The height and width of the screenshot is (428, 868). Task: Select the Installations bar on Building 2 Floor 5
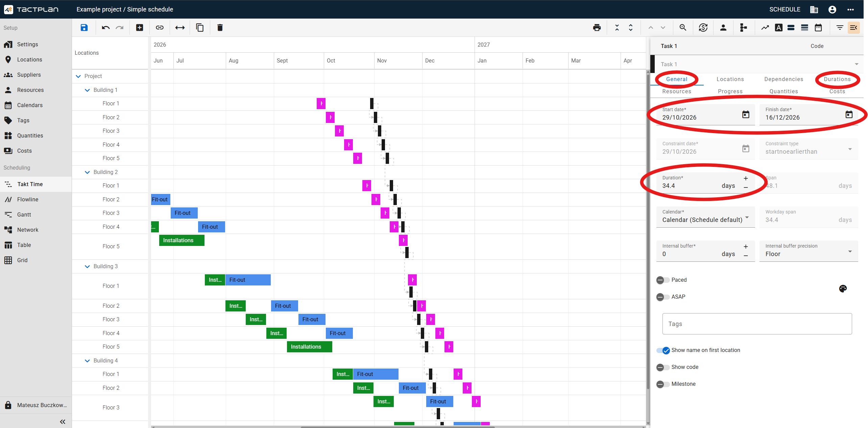click(x=182, y=241)
